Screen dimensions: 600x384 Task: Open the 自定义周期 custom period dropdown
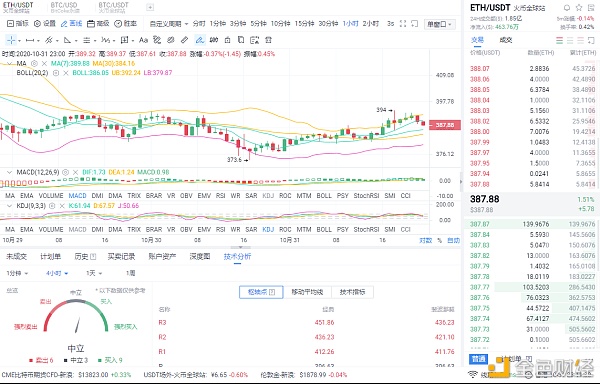[x=168, y=24]
